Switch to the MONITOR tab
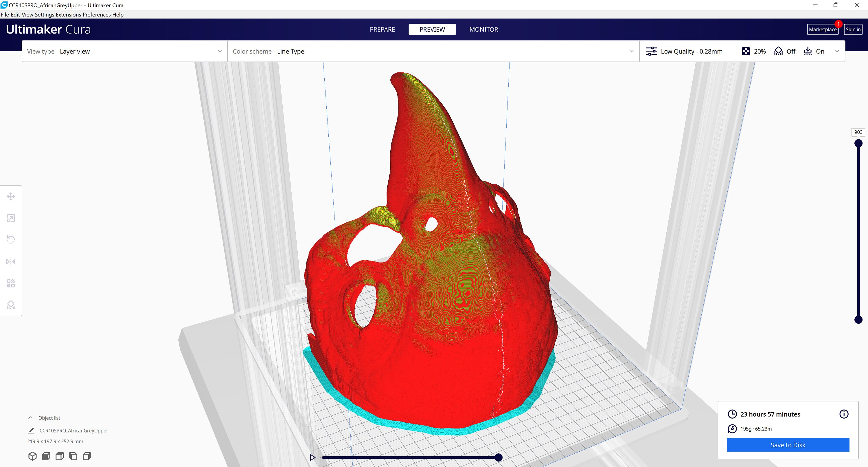Viewport: 868px width, 467px height. coord(483,29)
